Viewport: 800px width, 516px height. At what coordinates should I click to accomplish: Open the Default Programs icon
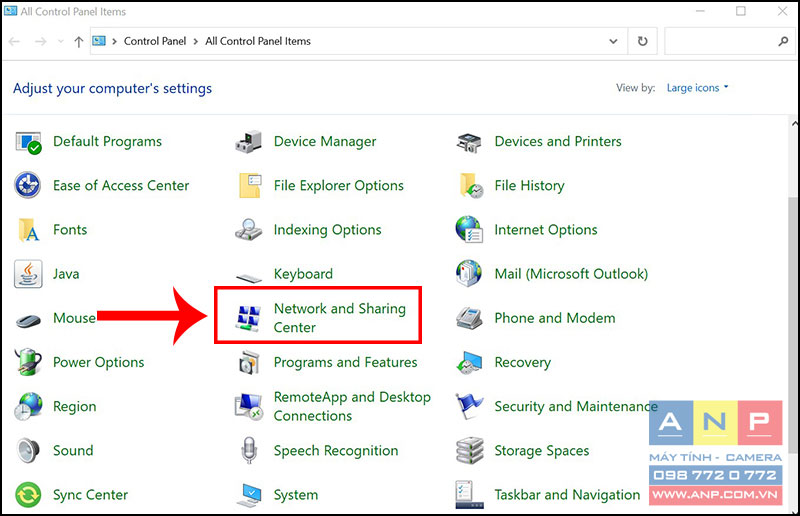coord(28,142)
